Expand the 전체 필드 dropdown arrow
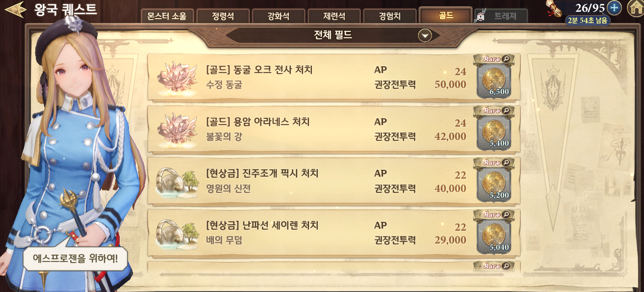Viewport: 644px width, 292px height. coord(425,35)
